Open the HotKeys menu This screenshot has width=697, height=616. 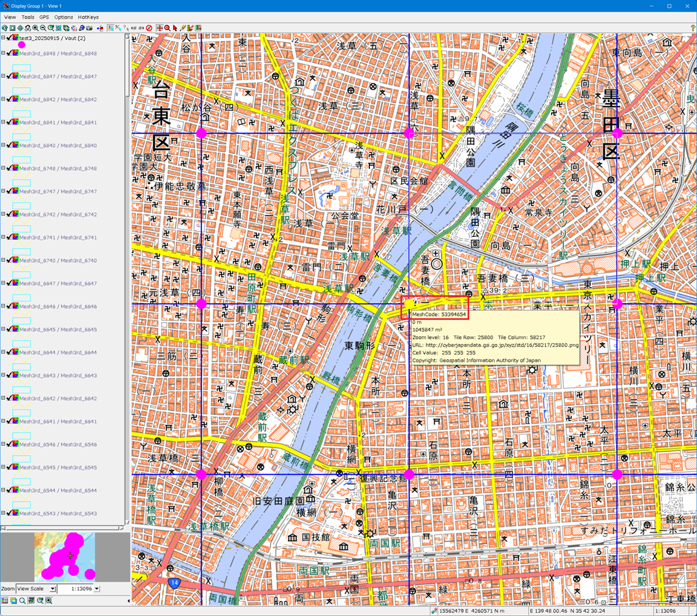point(88,17)
